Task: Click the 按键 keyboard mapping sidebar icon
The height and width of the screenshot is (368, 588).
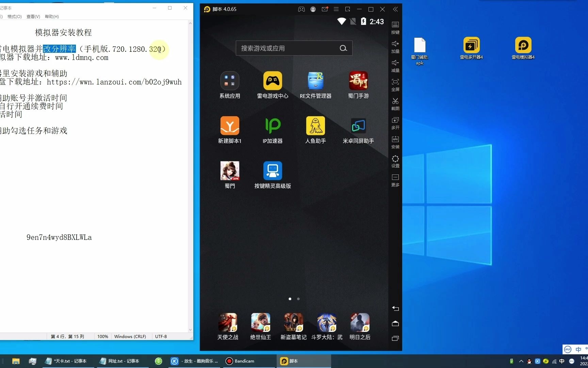Action: click(395, 28)
